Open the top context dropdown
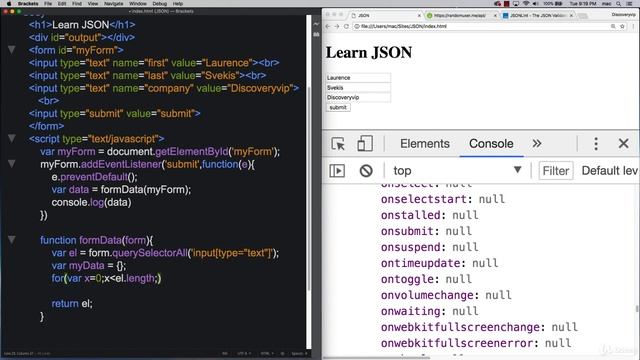640x360 pixels. tap(457, 171)
